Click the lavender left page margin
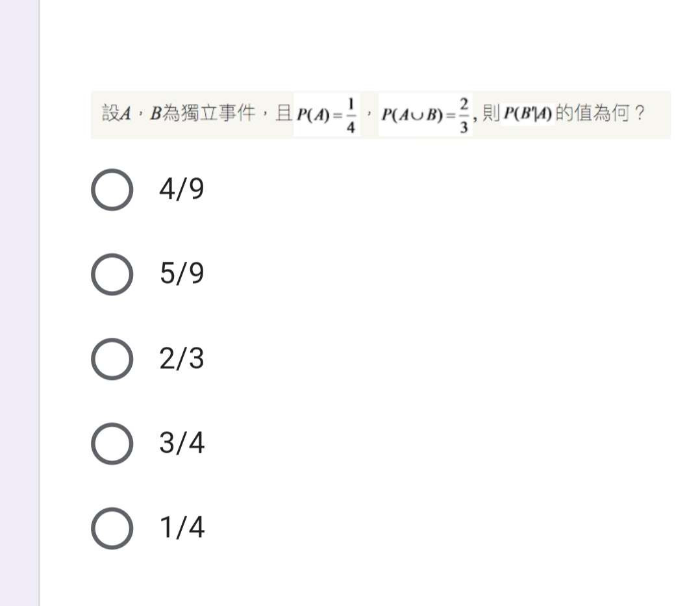Screen dimensions: 700x606 [19, 303]
